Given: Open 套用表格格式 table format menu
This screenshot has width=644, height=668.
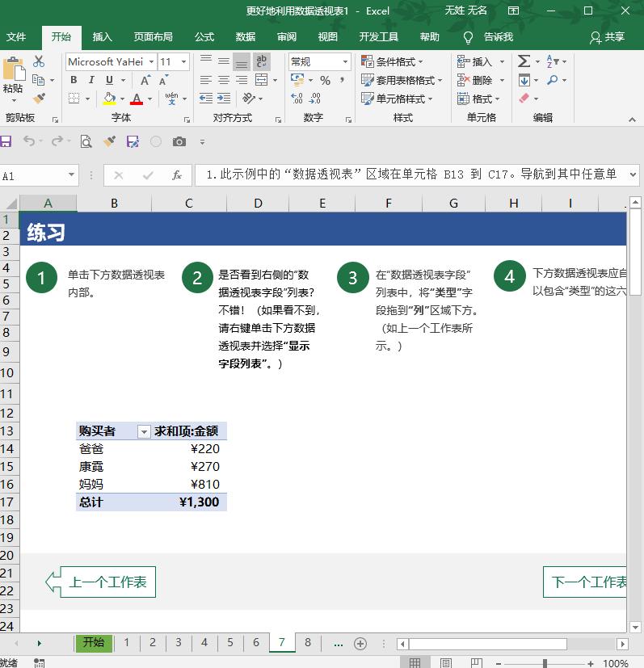Looking at the screenshot, I should tap(402, 80).
